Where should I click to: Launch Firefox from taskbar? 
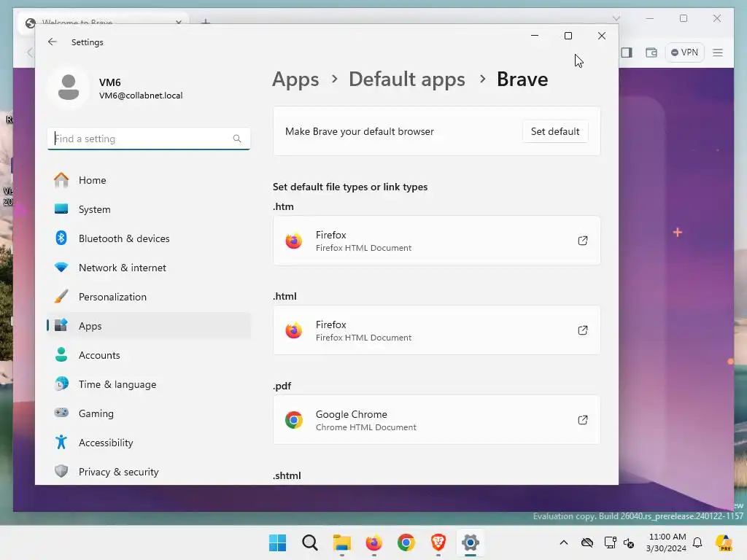pyautogui.click(x=374, y=542)
